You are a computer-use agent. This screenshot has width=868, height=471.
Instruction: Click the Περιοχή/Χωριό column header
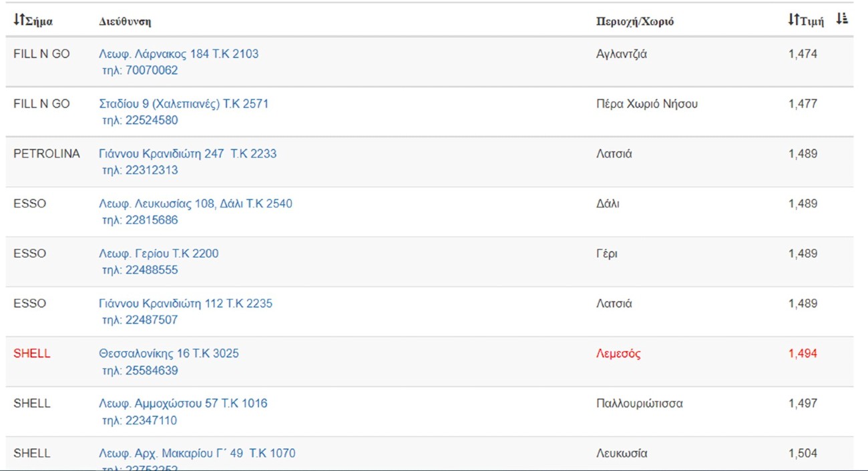pos(634,21)
